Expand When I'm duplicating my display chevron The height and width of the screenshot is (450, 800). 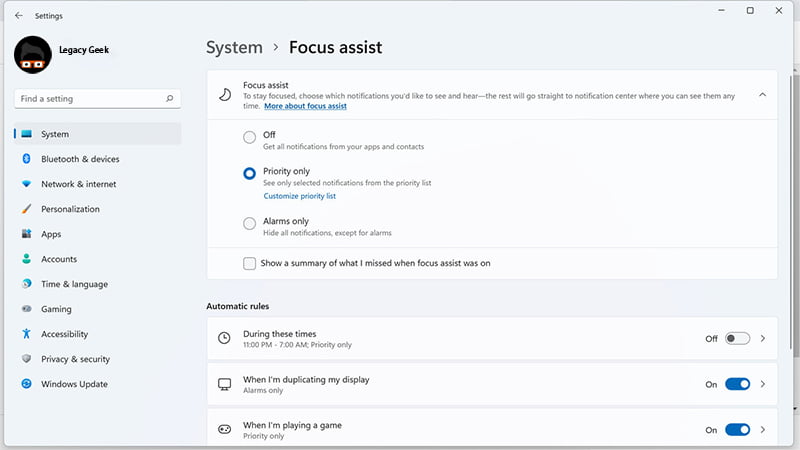763,384
